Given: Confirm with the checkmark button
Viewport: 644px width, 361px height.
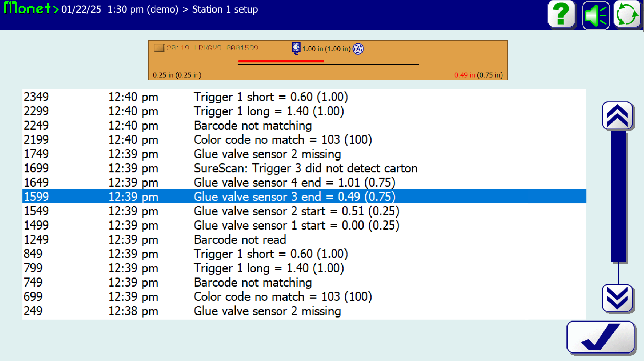Looking at the screenshot, I should coord(600,337).
